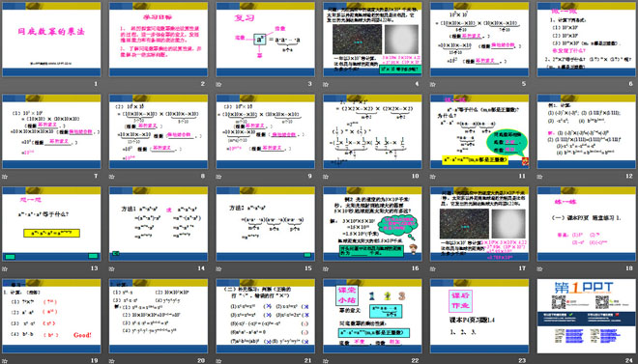638x364 pixels.
Task: Select slide 19 with red Good! text
Action: [x=51, y=316]
